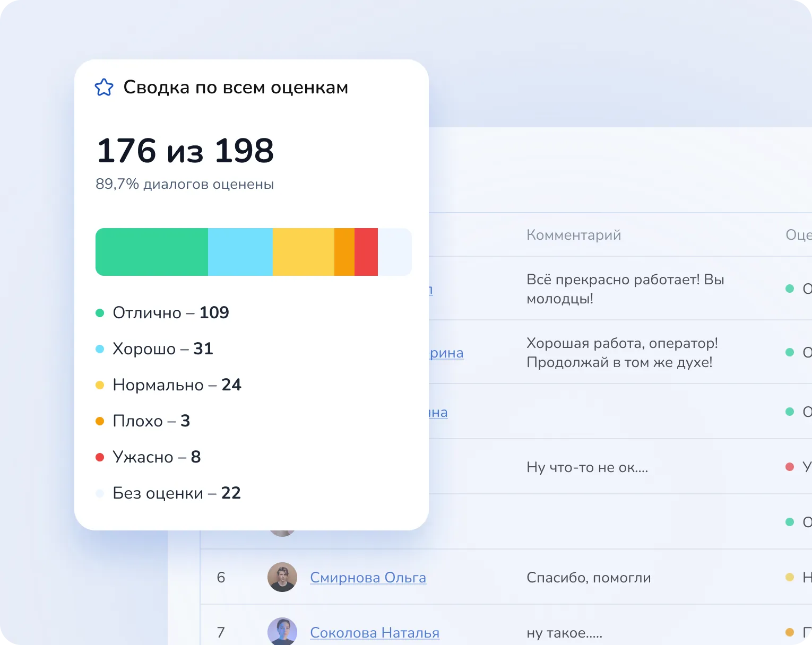The width and height of the screenshot is (812, 645).
Task: Click the orange dot next to «Плохо»
Action: point(100,421)
